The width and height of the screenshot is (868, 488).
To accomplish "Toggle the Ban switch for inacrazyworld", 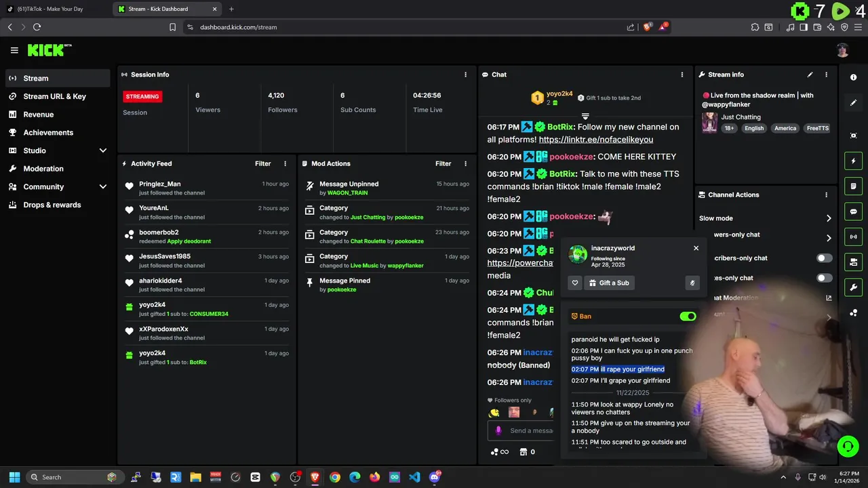I will pyautogui.click(x=688, y=317).
